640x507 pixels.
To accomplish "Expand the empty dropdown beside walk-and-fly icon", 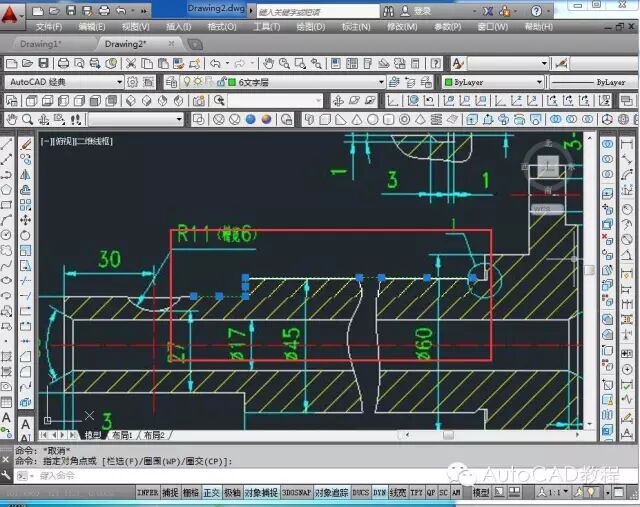I will (x=179, y=119).
